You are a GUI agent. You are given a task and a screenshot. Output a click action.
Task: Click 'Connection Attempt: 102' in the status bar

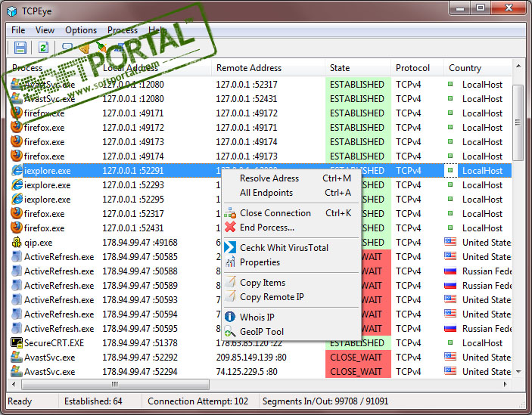click(198, 401)
